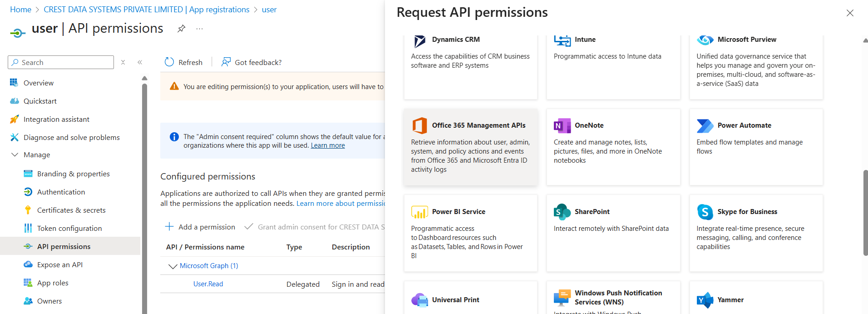Pick the Skype for Business icon
The height and width of the screenshot is (314, 868).
point(705,212)
